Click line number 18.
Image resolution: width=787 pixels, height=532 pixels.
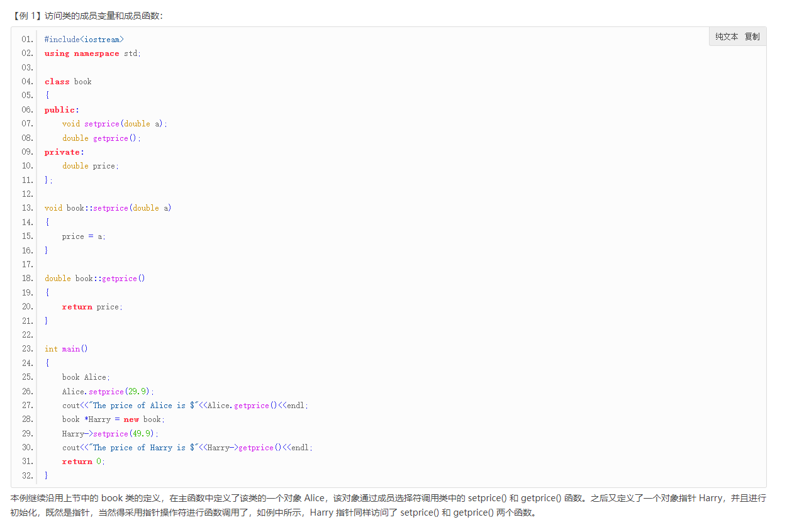point(27,279)
